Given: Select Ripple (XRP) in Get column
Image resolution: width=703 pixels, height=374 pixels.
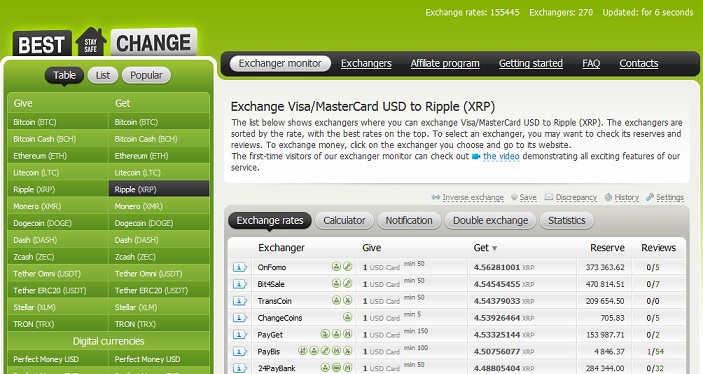Looking at the screenshot, I should coord(159,189).
